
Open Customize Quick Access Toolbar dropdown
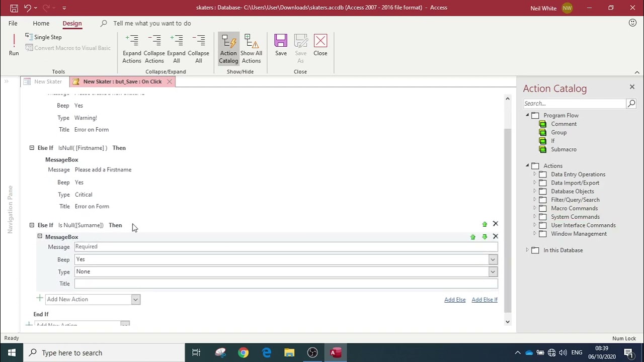coord(64,8)
